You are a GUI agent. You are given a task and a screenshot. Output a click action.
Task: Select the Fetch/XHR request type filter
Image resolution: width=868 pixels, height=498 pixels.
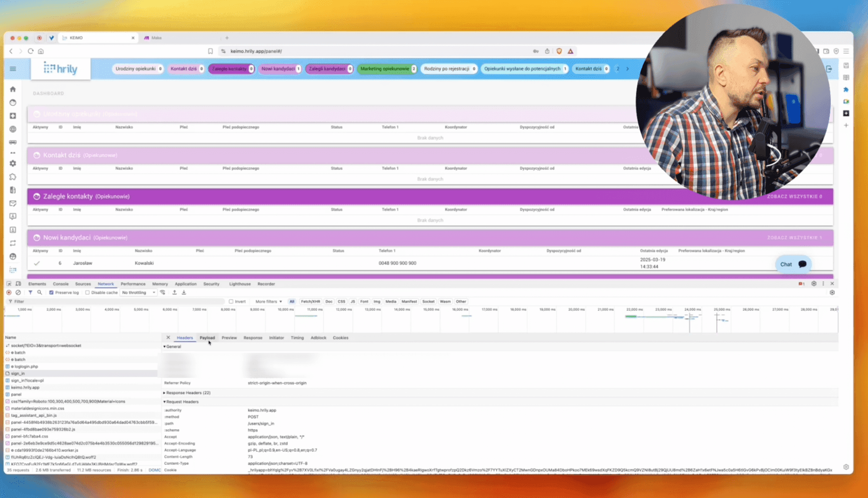311,302
